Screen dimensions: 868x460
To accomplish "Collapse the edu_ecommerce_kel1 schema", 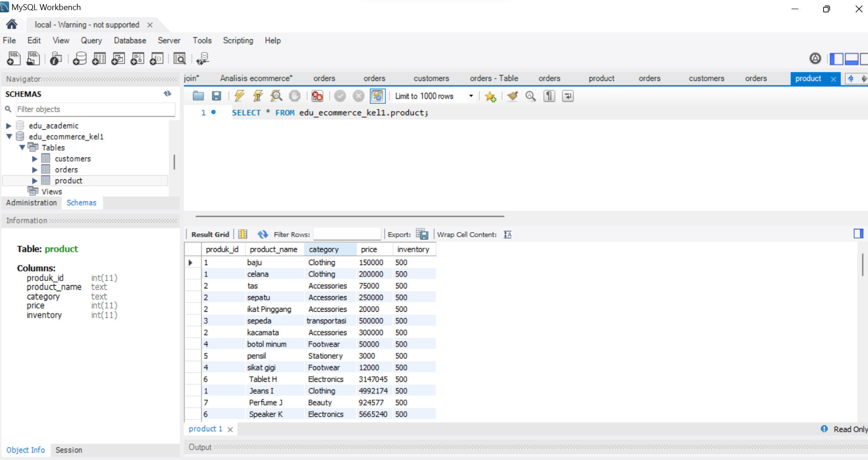I will (8, 136).
